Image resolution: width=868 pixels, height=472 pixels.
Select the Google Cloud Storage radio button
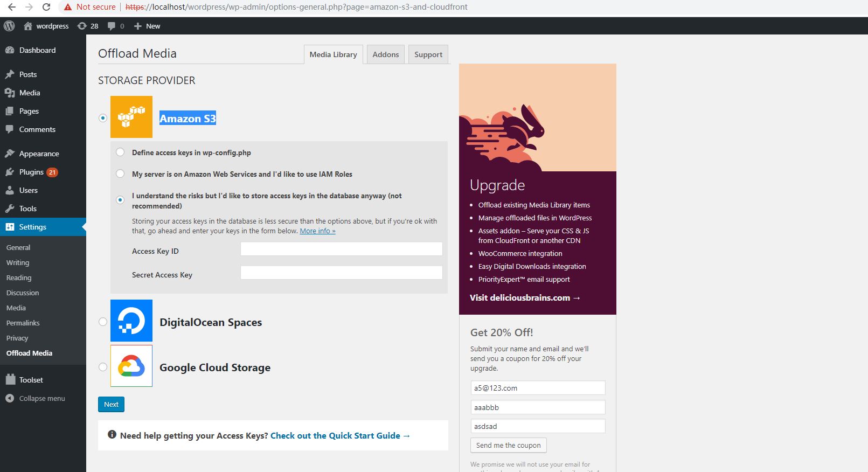[103, 367]
